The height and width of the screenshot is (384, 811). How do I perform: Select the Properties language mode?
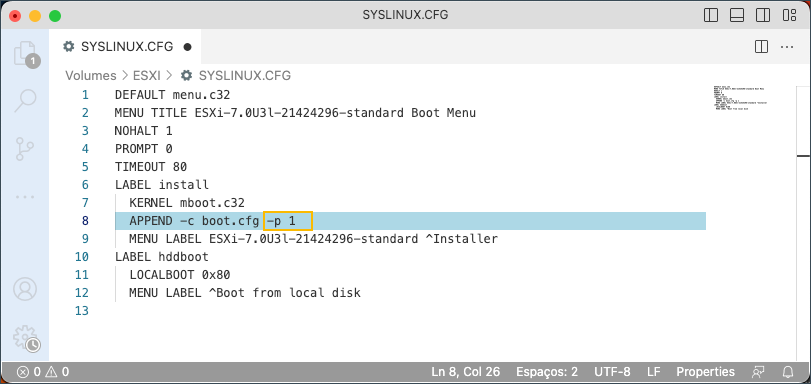[705, 372]
